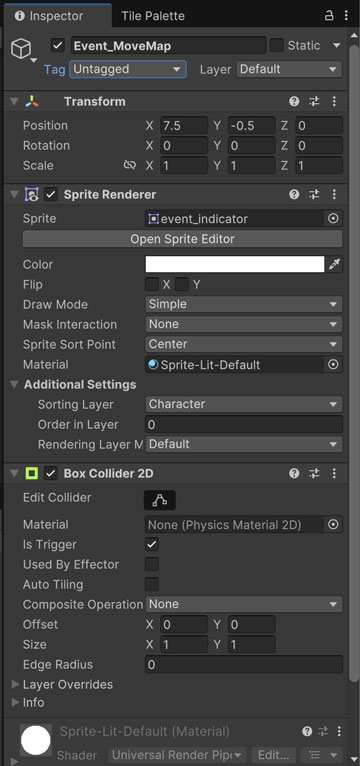
Task: Click the Edit Collider tool button
Action: pos(160,500)
